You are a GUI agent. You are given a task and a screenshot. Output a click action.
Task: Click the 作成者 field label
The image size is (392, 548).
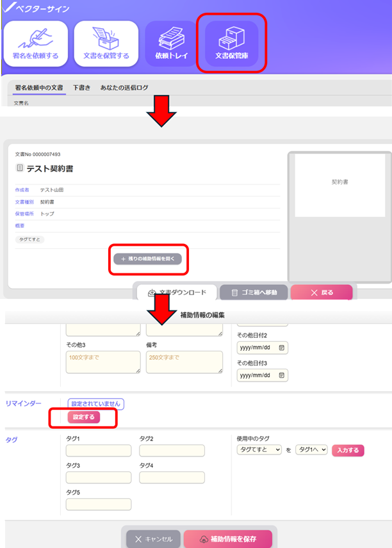pos(22,189)
